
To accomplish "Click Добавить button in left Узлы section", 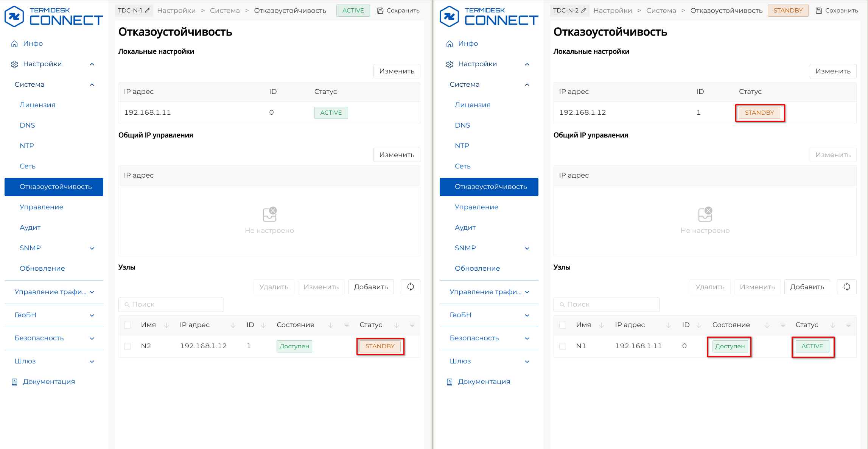I will pyautogui.click(x=371, y=287).
